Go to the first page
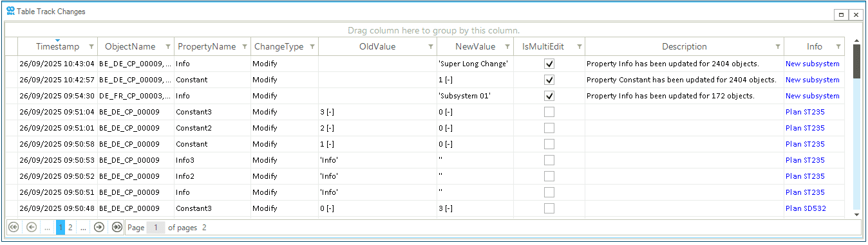 (x=14, y=227)
